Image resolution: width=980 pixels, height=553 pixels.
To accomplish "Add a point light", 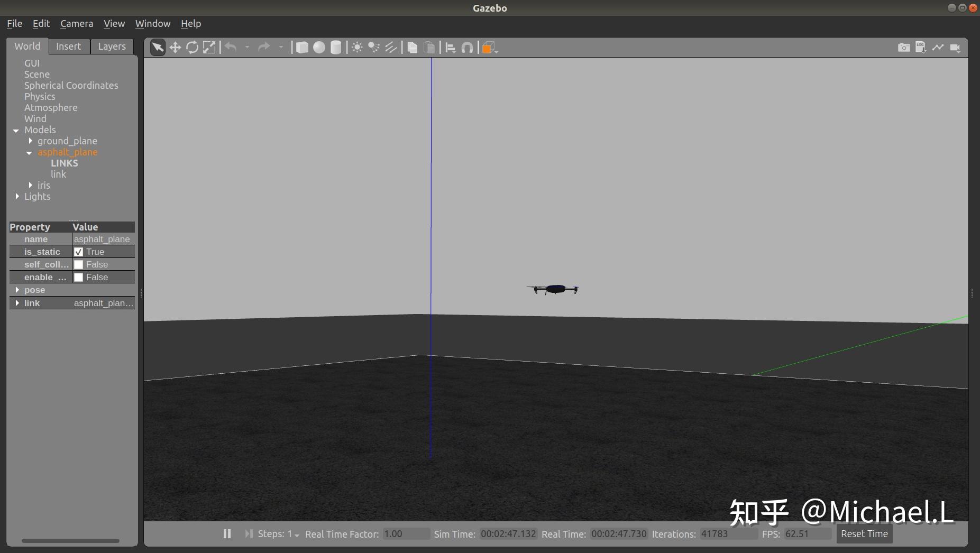I will (358, 48).
